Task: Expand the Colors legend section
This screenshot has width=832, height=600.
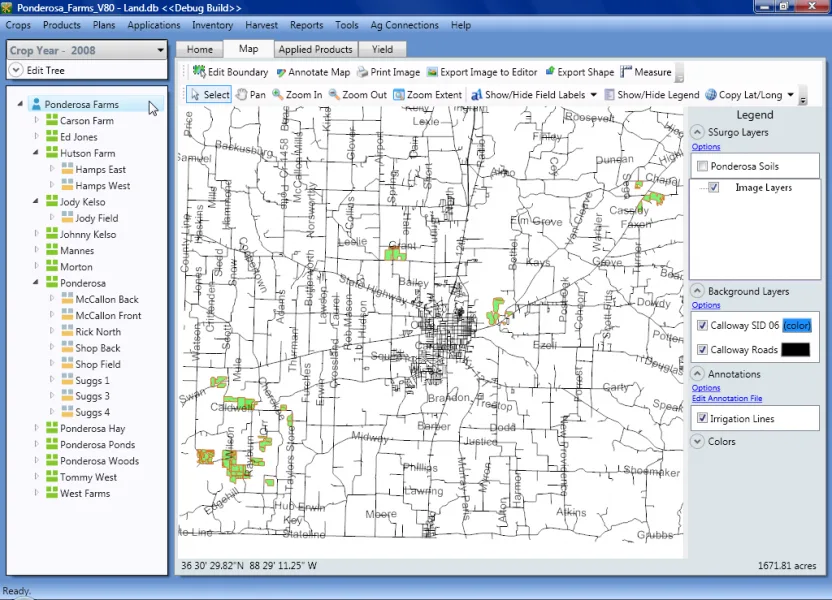Action: [697, 441]
